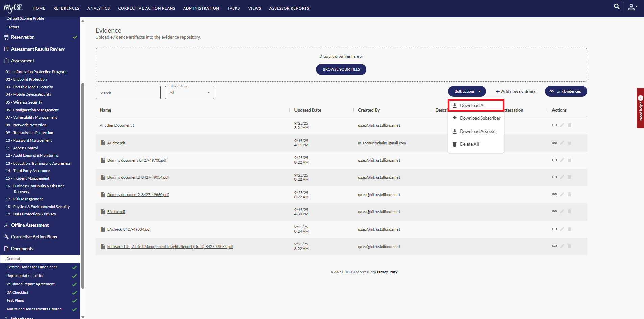This screenshot has width=644, height=319.
Task: Click link icon for AE doc.pdf row
Action: tap(554, 143)
